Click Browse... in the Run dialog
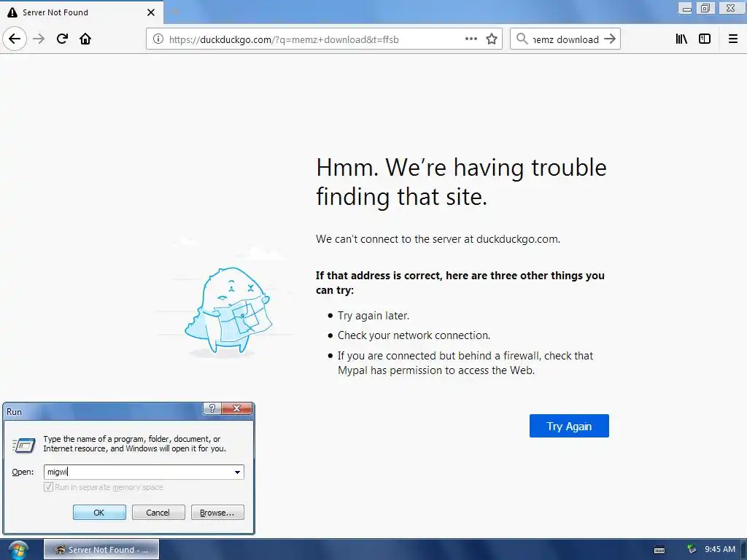This screenshot has height=560, width=747. coord(217,513)
